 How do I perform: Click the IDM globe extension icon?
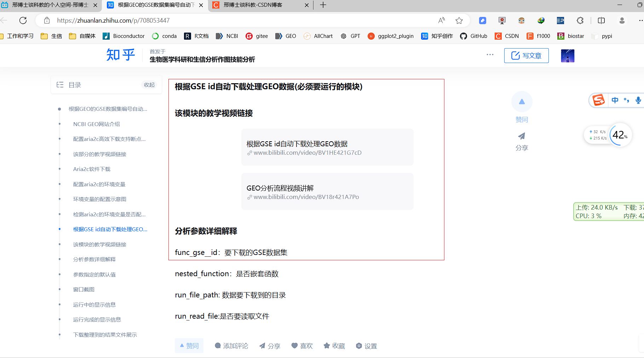(x=541, y=21)
